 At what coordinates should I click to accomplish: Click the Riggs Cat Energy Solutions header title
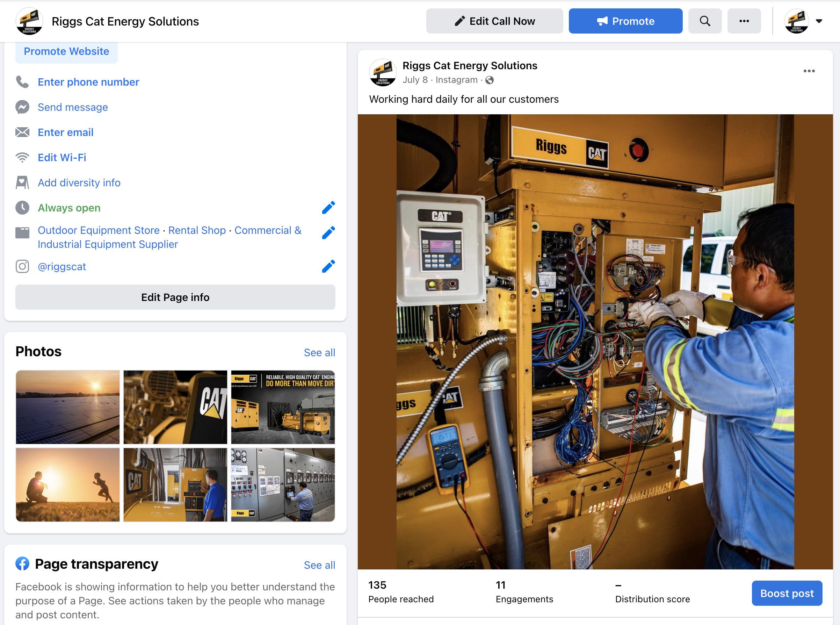[125, 21]
